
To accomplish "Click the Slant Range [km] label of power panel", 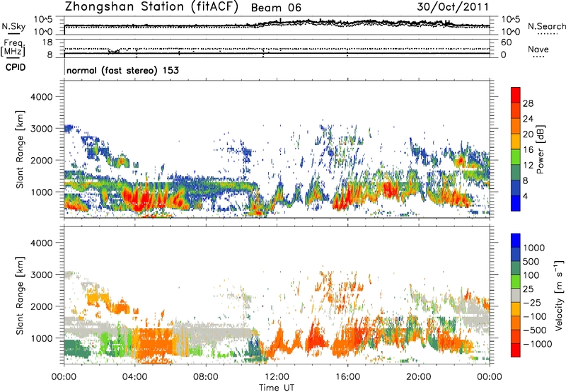I will [x=20, y=149].
